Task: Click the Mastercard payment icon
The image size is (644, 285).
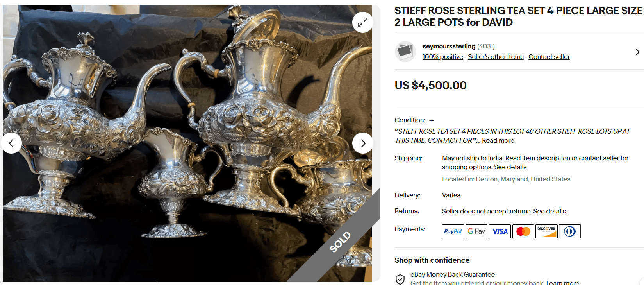Action: (523, 231)
